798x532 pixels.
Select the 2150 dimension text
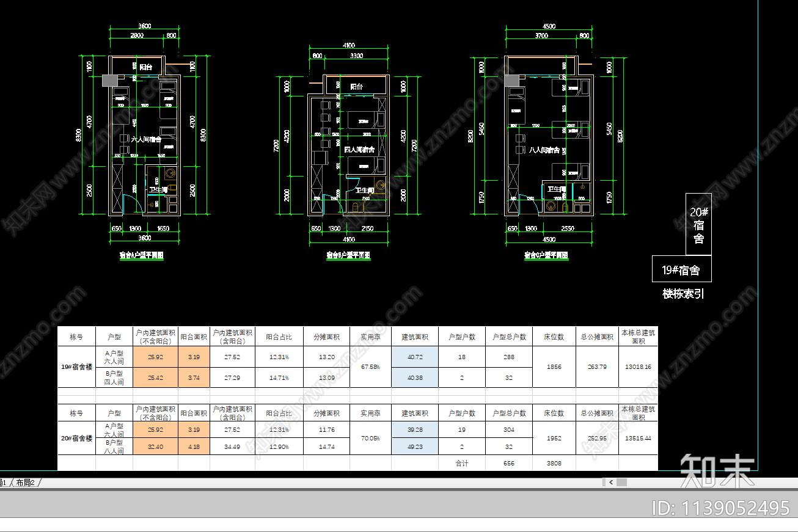367,228
